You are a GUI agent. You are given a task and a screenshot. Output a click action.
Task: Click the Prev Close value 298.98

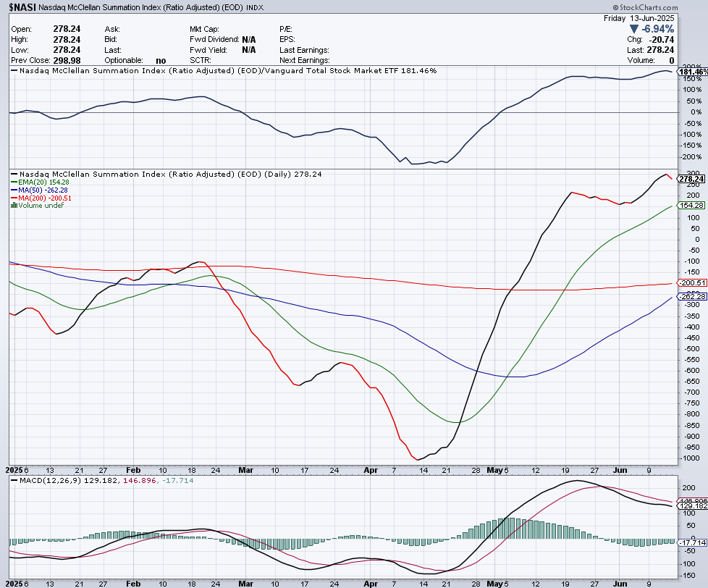click(67, 61)
